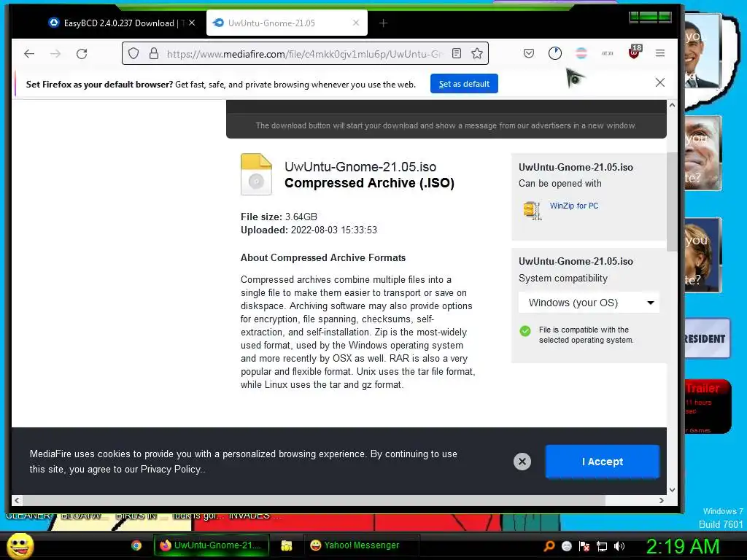
Task: Bookmark this page with the star icon
Action: coord(477,53)
